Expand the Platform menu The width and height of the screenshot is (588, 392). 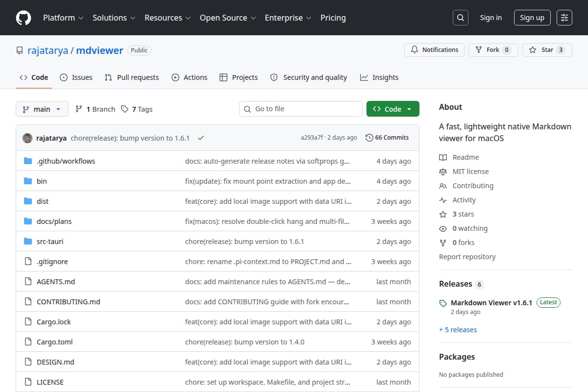tap(62, 18)
